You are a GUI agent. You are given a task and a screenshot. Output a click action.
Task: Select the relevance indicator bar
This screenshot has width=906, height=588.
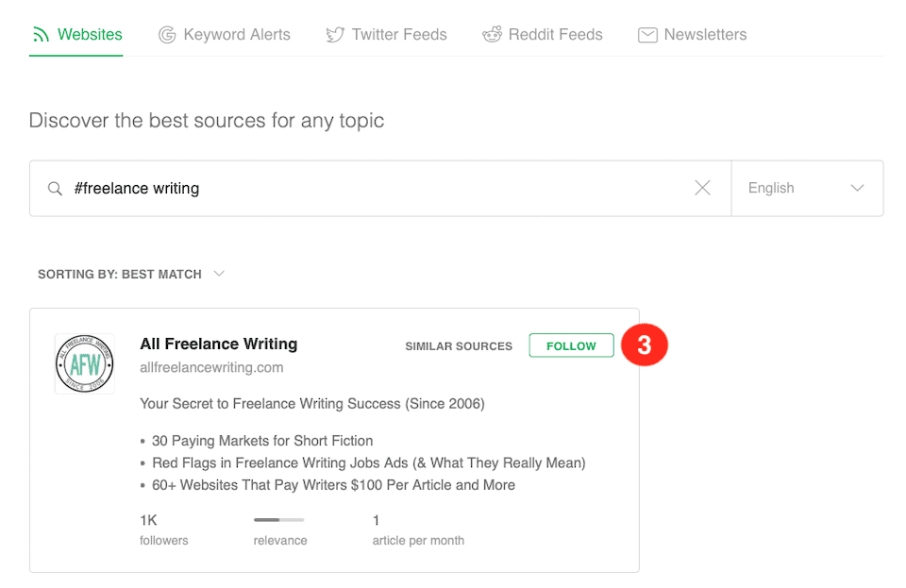(x=278, y=520)
